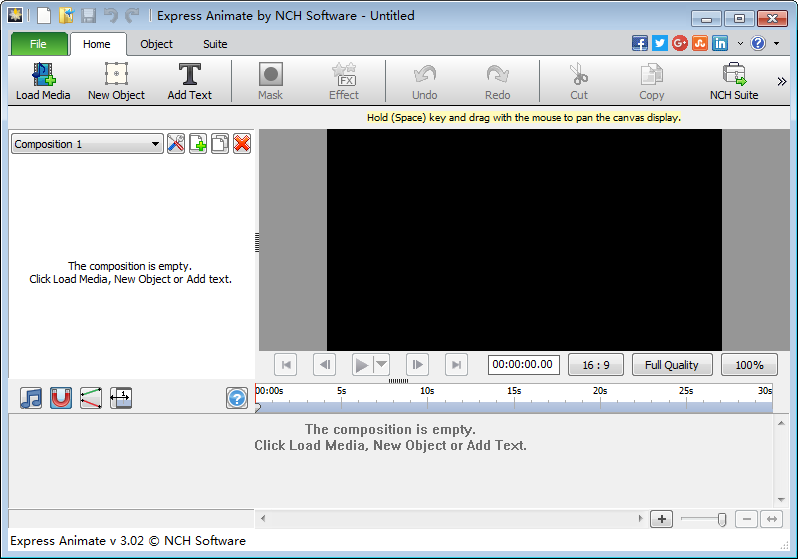Open the Full Quality preview button
Viewport: 798px width, 559px height.
672,365
